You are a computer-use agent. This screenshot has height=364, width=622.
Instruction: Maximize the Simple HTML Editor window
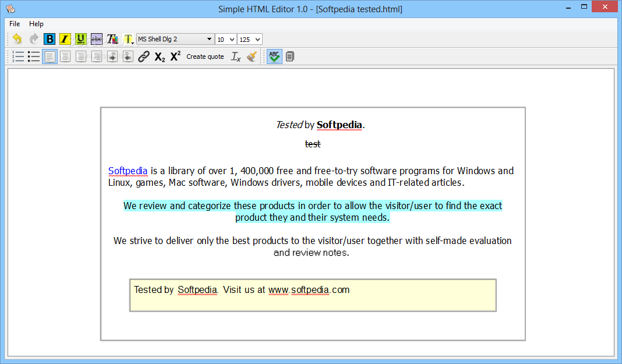point(584,7)
